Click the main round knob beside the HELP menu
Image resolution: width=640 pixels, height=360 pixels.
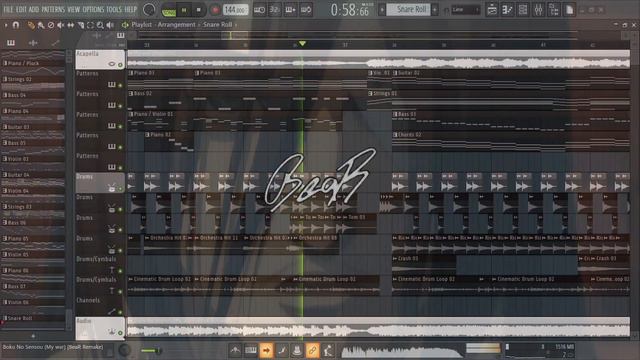[149, 10]
